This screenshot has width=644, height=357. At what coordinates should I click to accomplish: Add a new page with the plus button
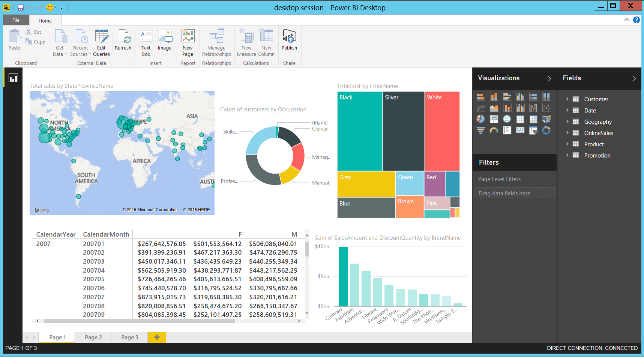tap(157, 337)
